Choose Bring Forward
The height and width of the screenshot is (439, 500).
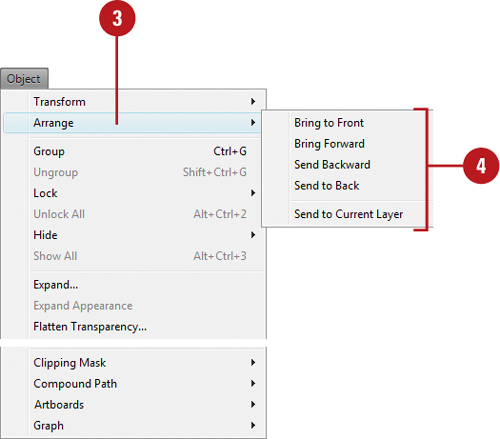[329, 144]
